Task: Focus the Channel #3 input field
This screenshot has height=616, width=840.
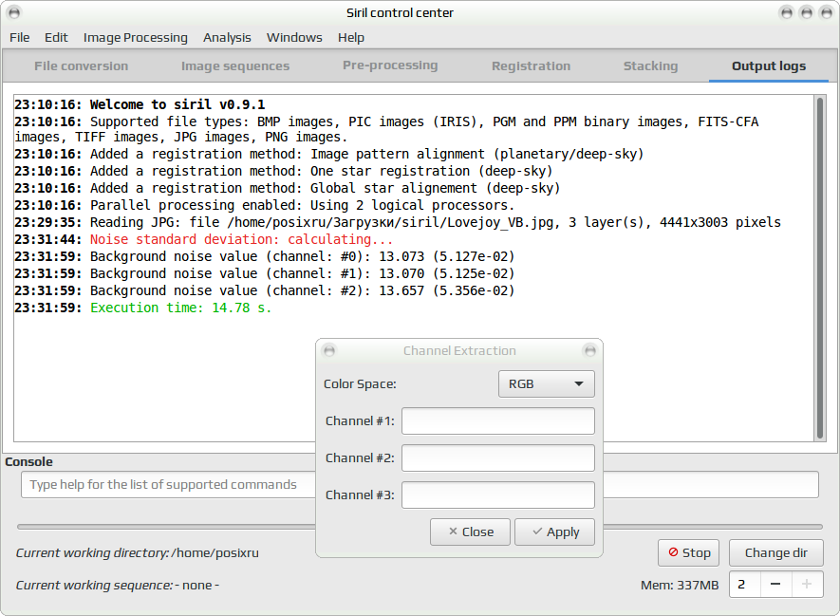Action: (498, 495)
